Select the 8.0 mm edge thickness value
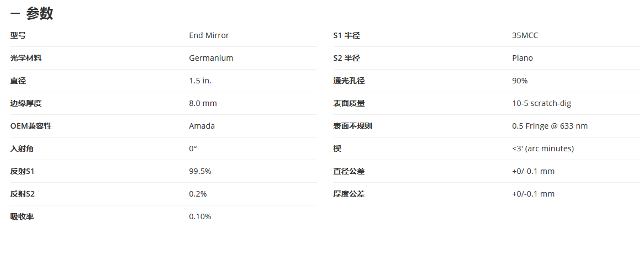 click(203, 103)
